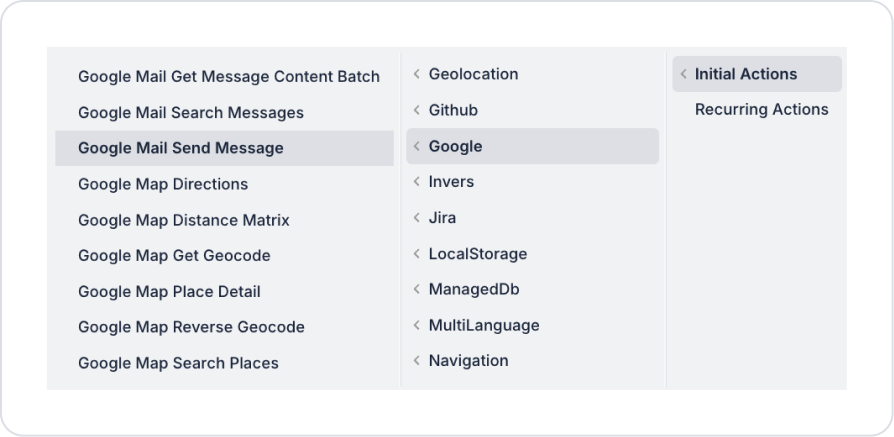
Task: Click the Jira chevron icon
Action: click(417, 218)
